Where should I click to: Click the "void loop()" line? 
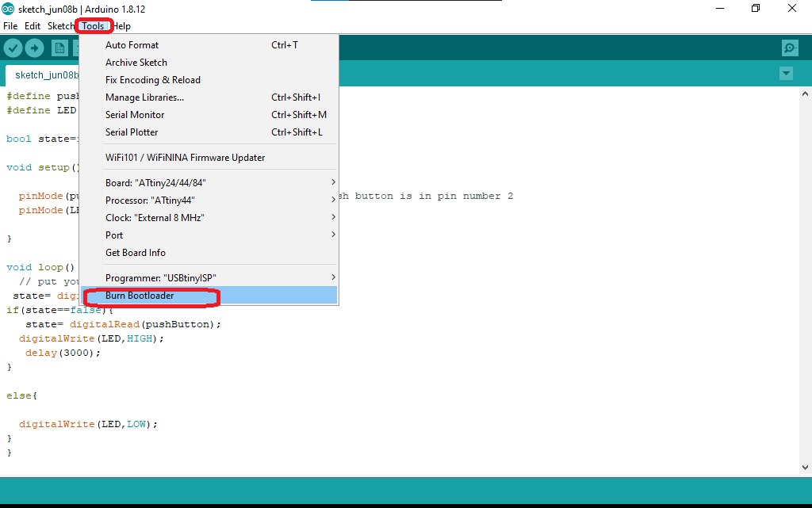(40, 267)
